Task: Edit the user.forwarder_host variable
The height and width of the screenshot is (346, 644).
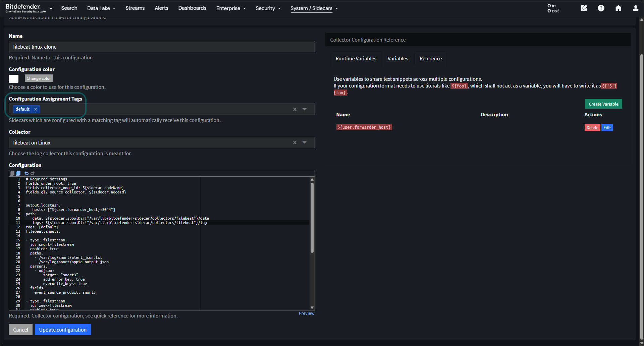Action: point(607,128)
